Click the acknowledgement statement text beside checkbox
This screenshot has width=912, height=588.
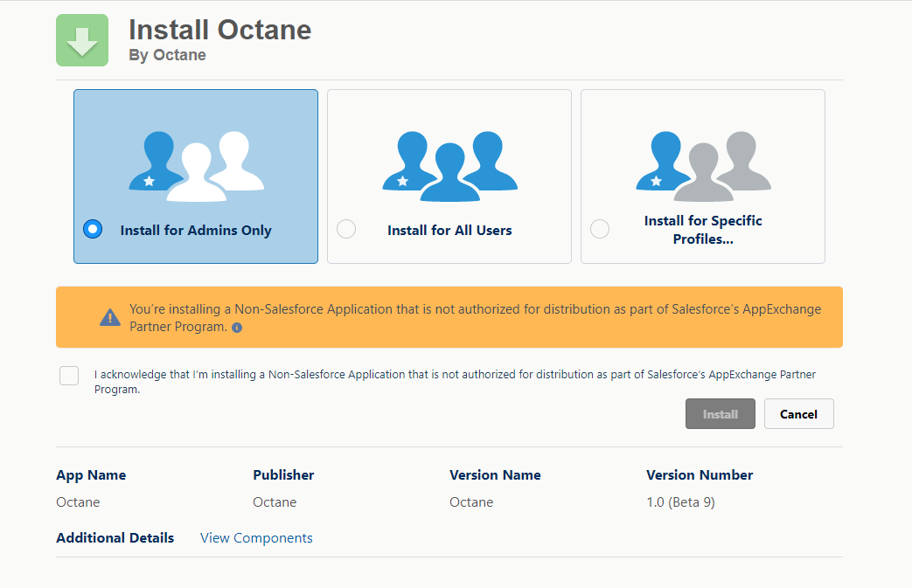point(455,382)
